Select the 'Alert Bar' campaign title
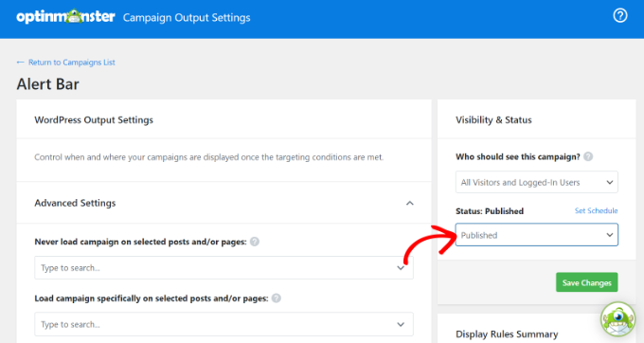Screen dimensions: 644x343 tap(47, 84)
